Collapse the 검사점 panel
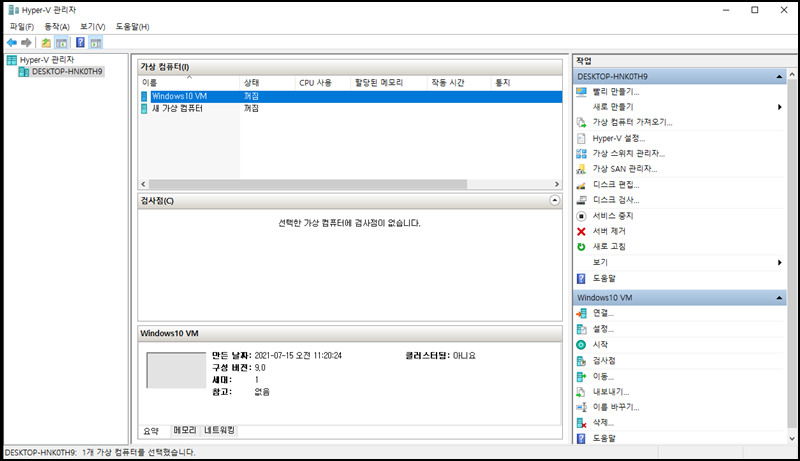This screenshot has width=800, height=461. point(555,200)
